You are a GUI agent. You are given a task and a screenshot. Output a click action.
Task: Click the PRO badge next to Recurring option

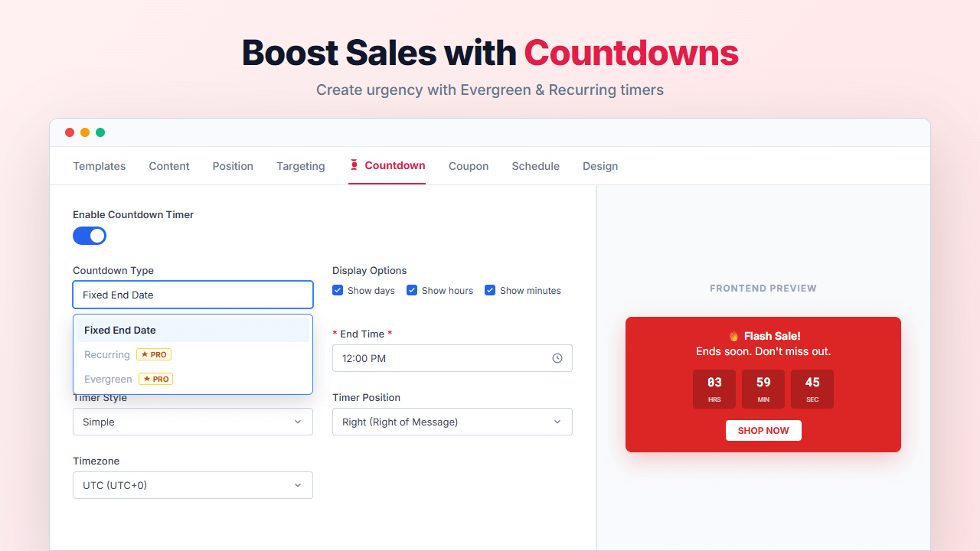click(153, 354)
